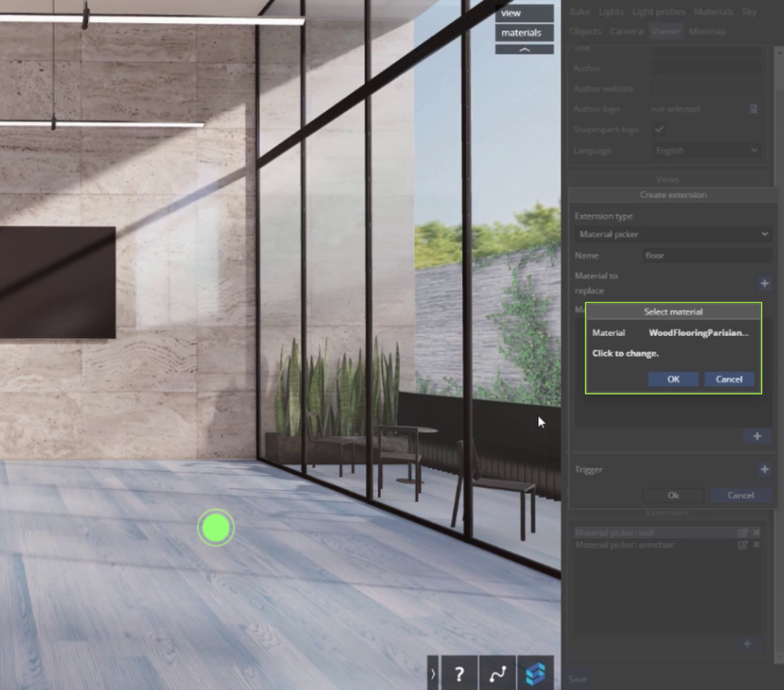Click the Shapespark logo icon
Screen dimensions: 784x690
[x=535, y=673]
